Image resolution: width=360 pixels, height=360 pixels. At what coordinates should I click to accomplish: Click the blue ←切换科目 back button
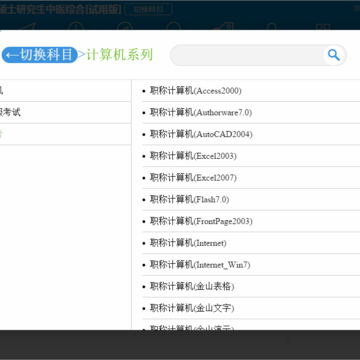pos(39,55)
